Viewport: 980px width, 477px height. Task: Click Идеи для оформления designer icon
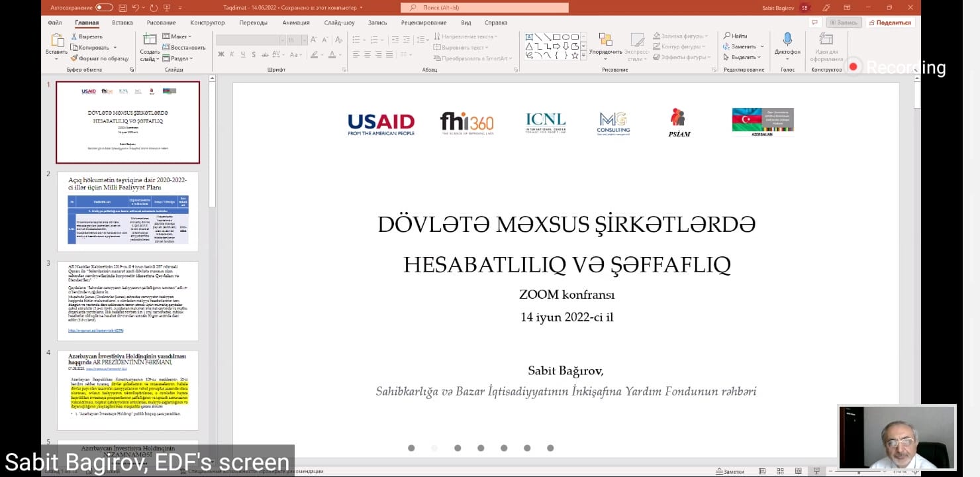[x=826, y=39]
